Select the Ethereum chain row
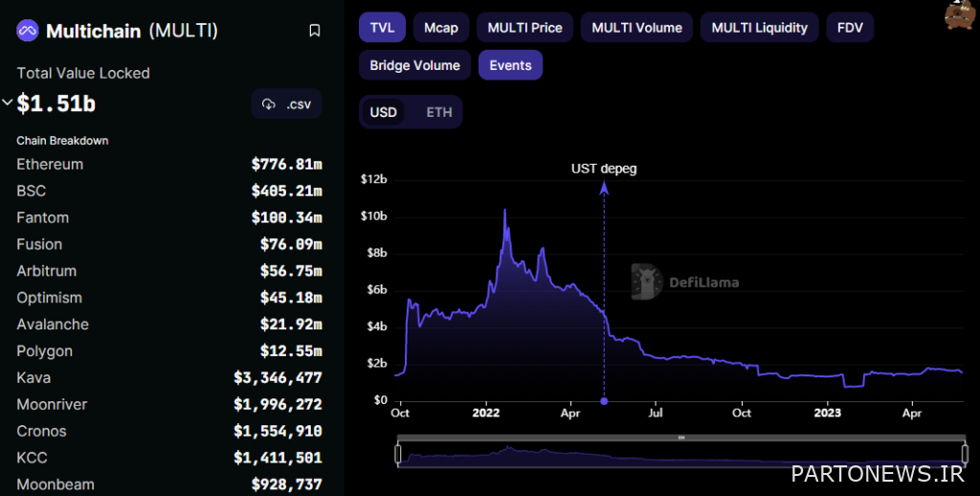The height and width of the screenshot is (496, 980). (169, 165)
